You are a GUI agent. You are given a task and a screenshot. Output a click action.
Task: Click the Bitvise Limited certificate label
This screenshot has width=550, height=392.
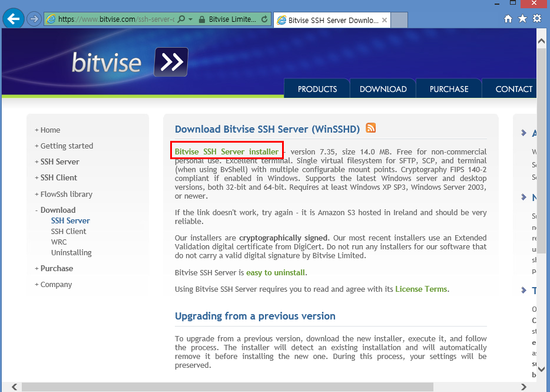click(232, 19)
